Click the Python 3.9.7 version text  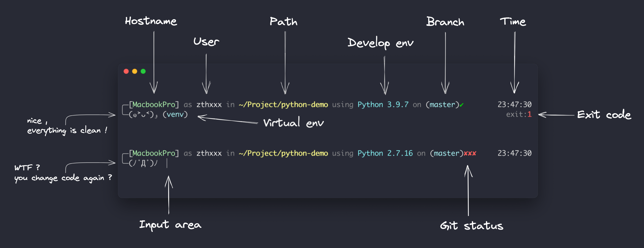tap(383, 104)
